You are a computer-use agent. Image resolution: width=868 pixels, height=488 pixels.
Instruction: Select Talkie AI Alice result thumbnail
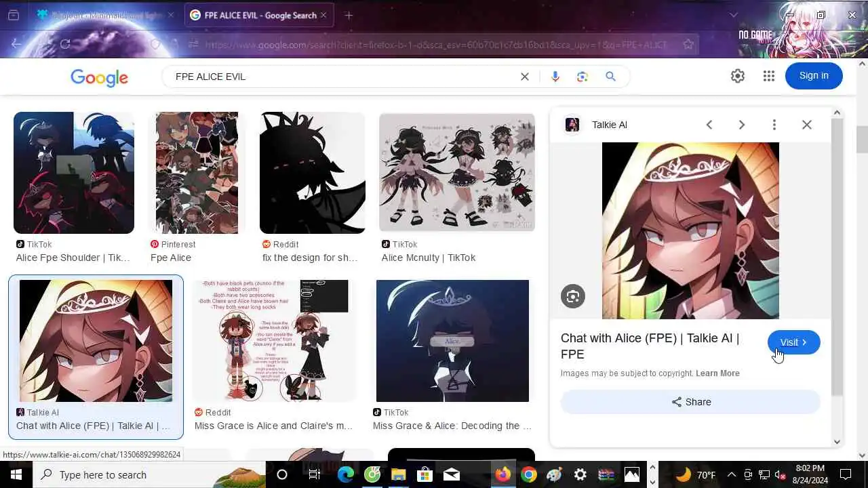coord(96,341)
